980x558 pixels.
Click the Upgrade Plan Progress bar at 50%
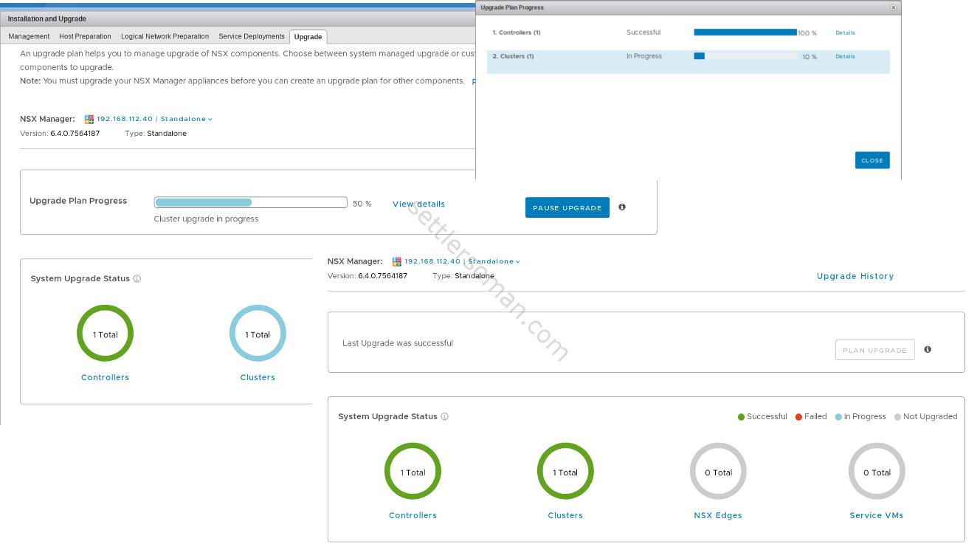click(x=250, y=202)
